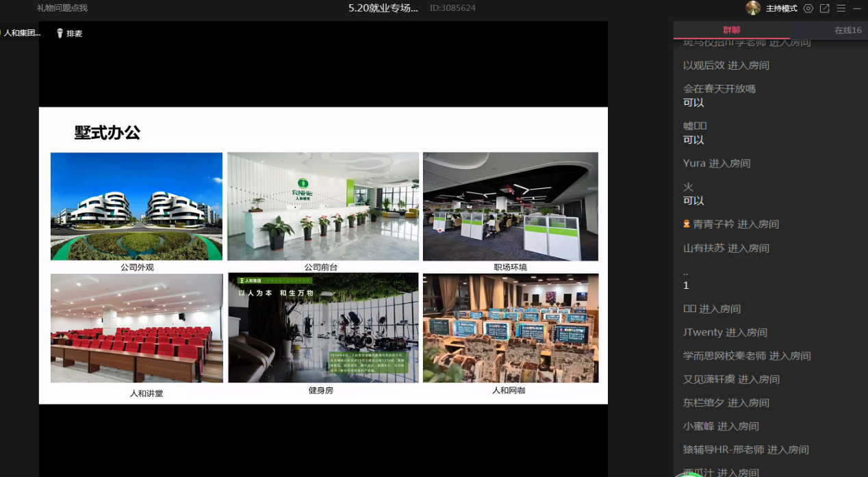
Task: Select the 人和集团 presenter tab
Action: 21,33
